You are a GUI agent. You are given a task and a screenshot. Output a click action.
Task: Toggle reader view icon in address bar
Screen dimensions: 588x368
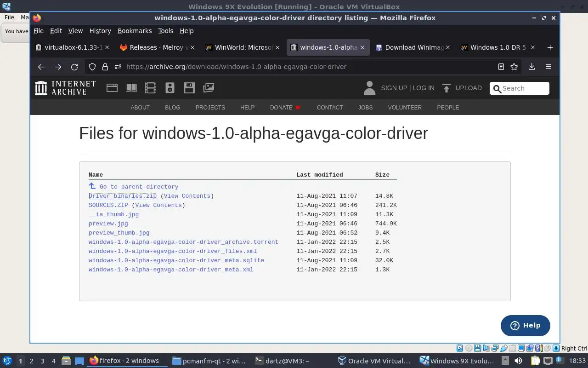tap(501, 67)
